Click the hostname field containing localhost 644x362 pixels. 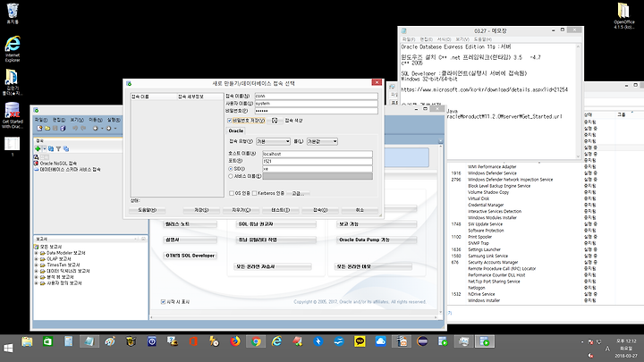(317, 154)
